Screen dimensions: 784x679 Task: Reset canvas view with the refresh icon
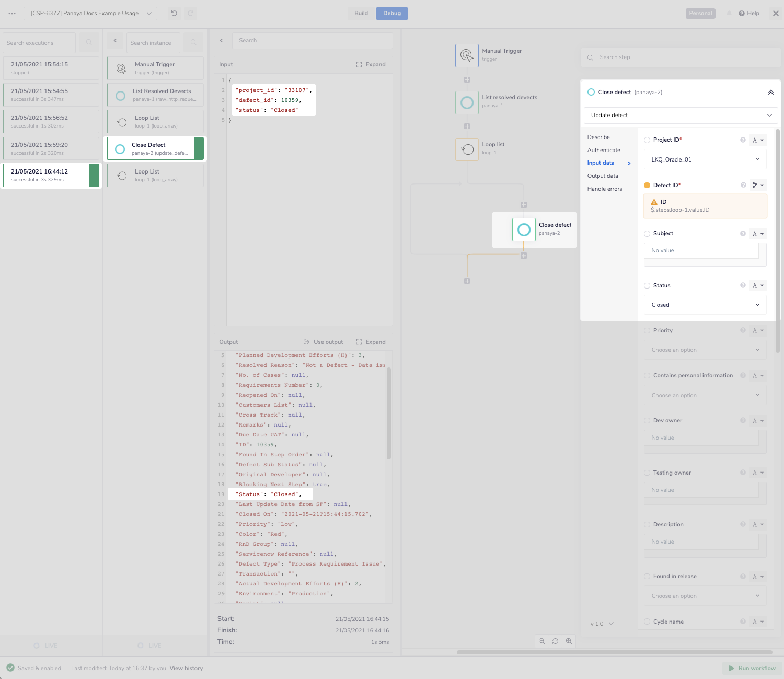[x=555, y=641]
